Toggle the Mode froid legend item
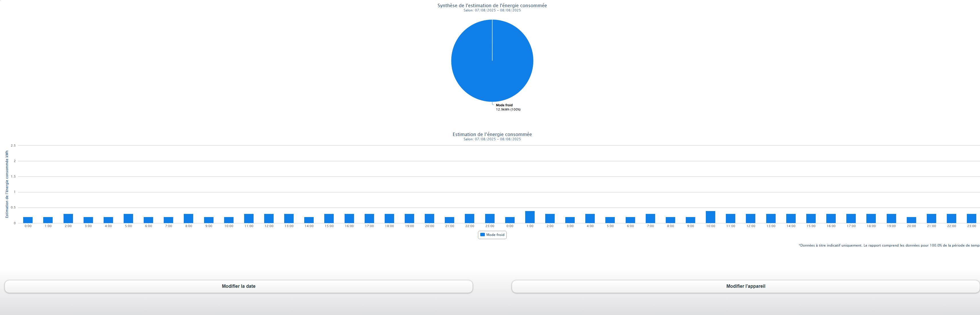 (x=492, y=235)
